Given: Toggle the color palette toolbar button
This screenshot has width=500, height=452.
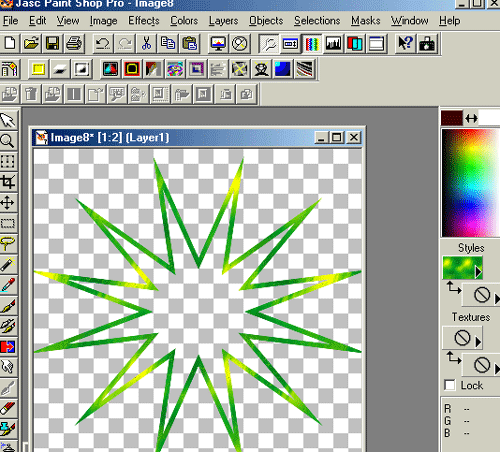Looking at the screenshot, I should (312, 44).
